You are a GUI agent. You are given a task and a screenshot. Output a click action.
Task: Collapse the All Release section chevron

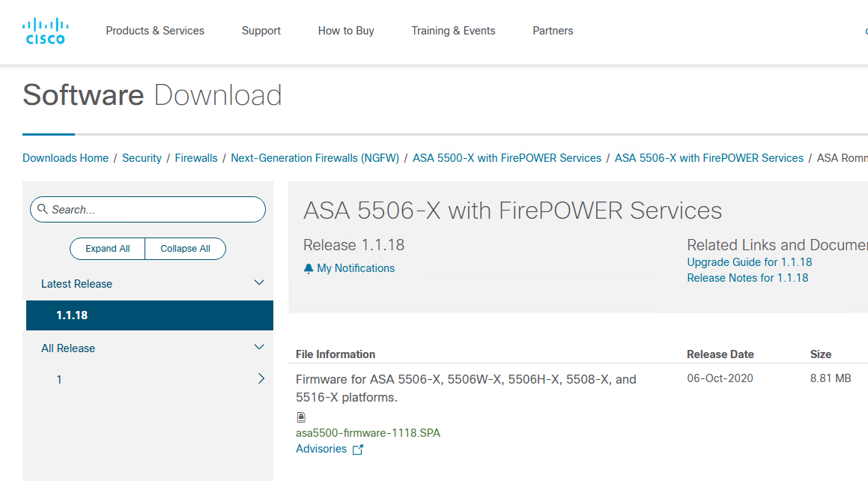pos(259,347)
